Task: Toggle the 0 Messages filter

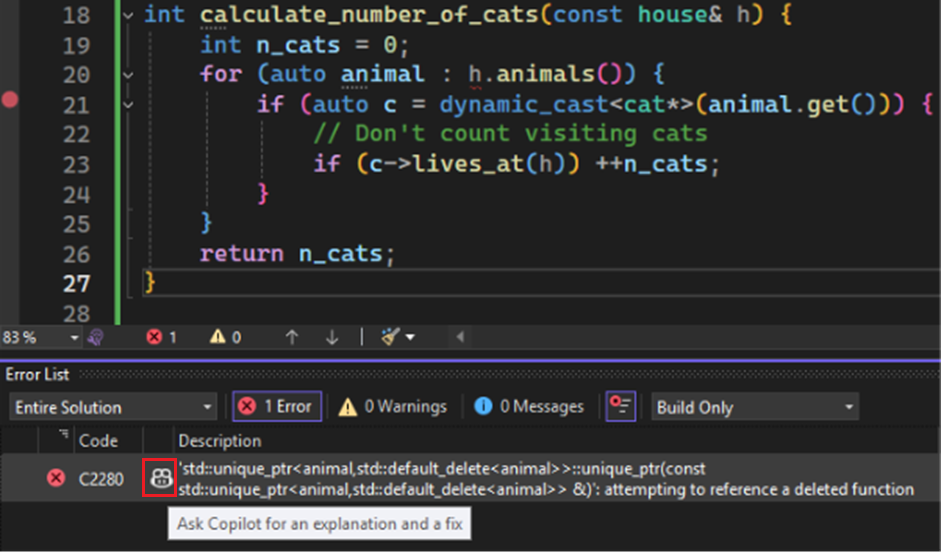Action: click(529, 407)
